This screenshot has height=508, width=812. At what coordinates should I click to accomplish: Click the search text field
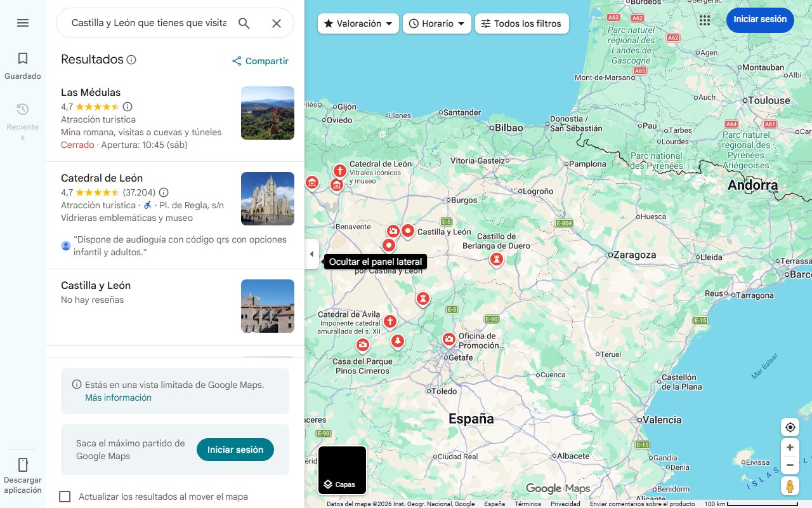click(149, 23)
